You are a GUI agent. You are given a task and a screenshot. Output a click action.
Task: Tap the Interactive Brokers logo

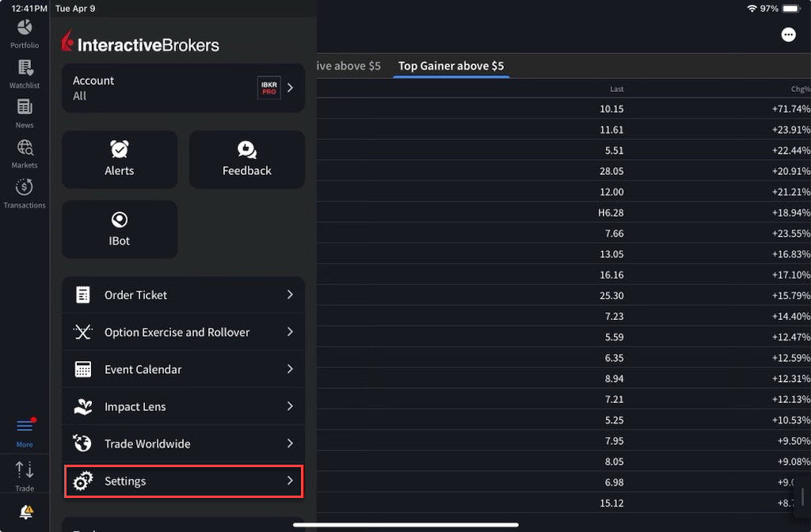pyautogui.click(x=140, y=43)
